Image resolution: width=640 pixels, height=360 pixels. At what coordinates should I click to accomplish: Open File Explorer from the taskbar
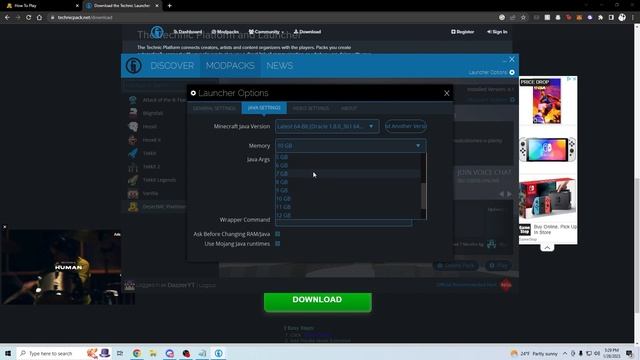pyautogui.click(x=153, y=353)
